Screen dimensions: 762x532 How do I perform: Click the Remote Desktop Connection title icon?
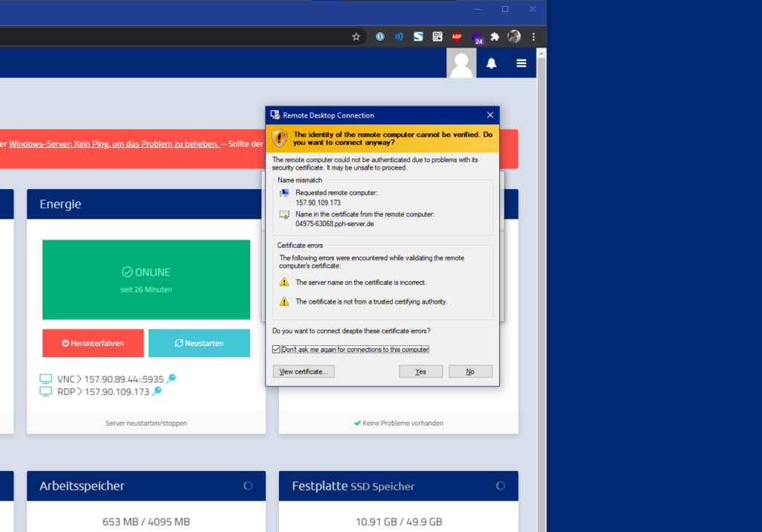click(275, 115)
